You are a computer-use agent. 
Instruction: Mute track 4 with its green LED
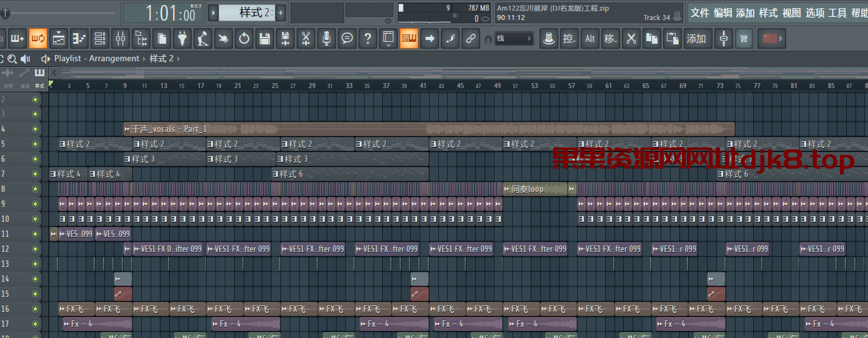35,129
